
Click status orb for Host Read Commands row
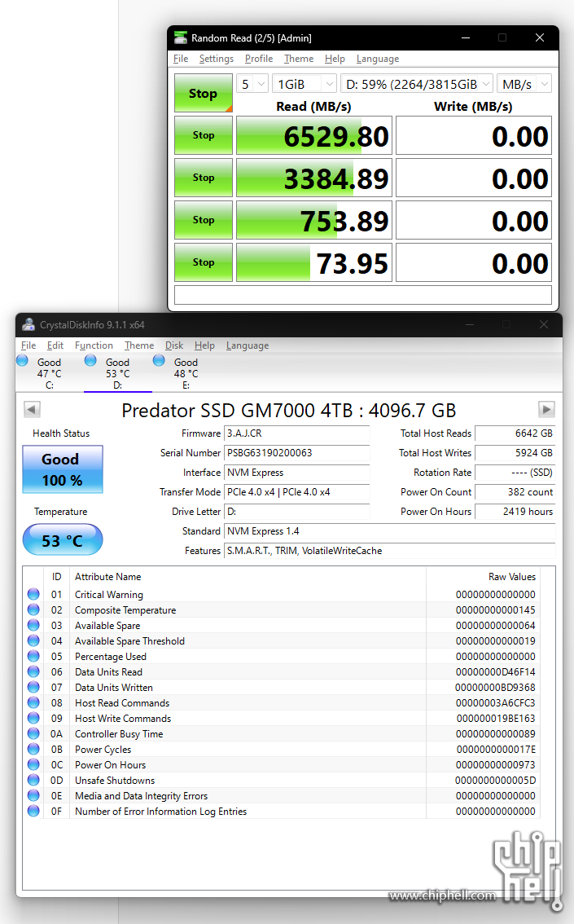coord(33,702)
